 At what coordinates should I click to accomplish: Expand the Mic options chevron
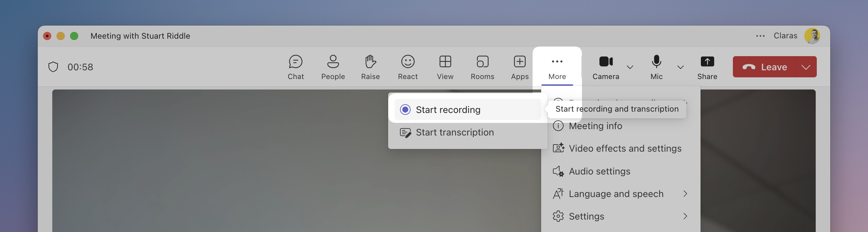point(680,67)
